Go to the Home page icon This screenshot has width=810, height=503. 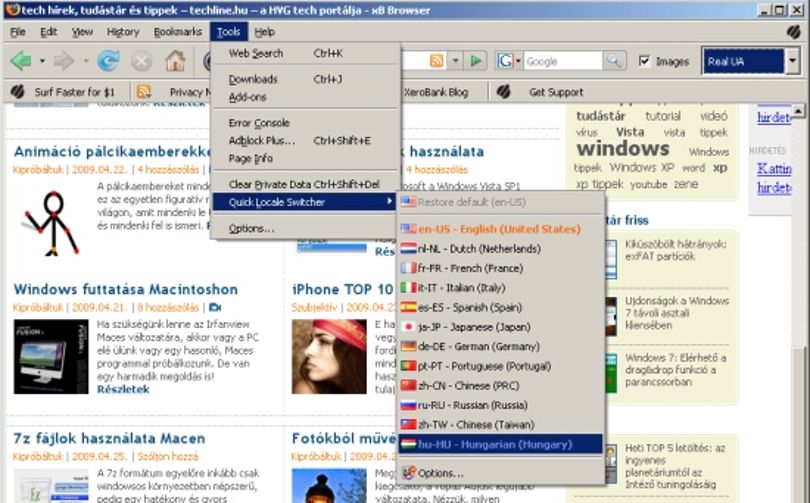click(175, 61)
